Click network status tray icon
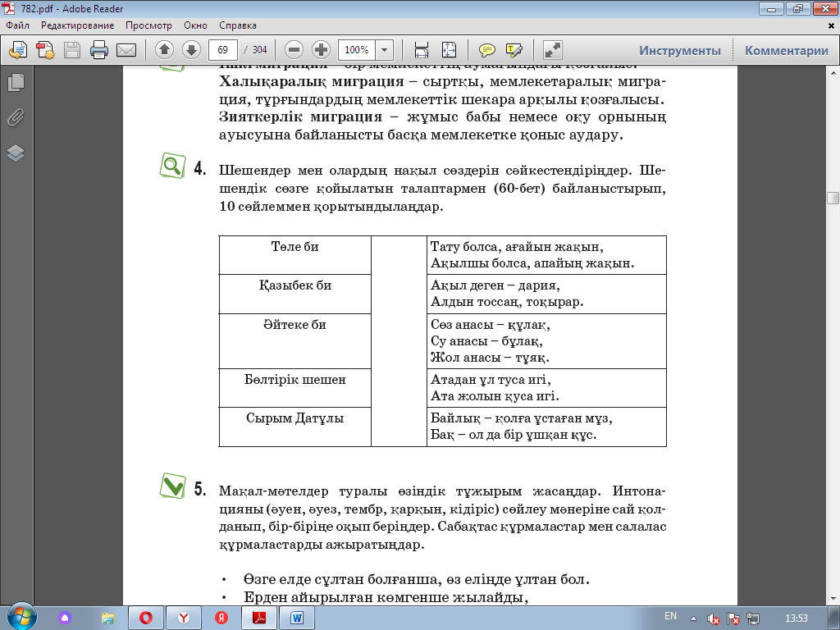 click(x=753, y=619)
